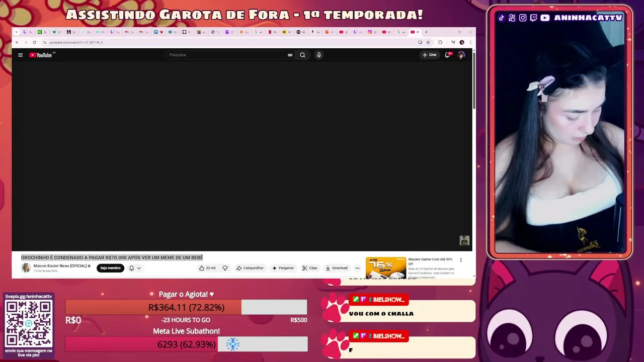Click the channel watermark in video corner
Viewport: 644px width, 362px height.
464,241
